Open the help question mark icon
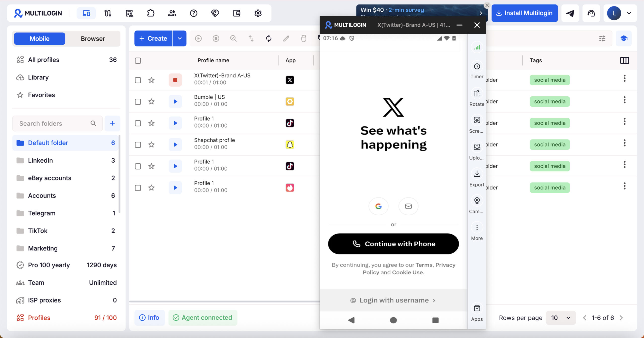644x338 pixels. (193, 13)
